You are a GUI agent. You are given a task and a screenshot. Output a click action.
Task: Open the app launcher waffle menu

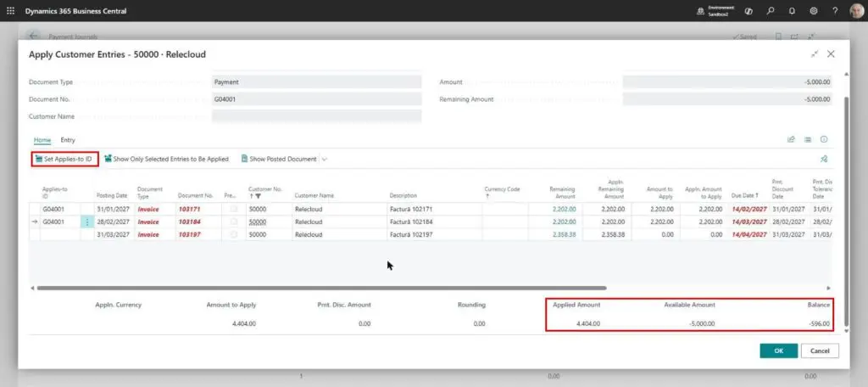pos(10,10)
